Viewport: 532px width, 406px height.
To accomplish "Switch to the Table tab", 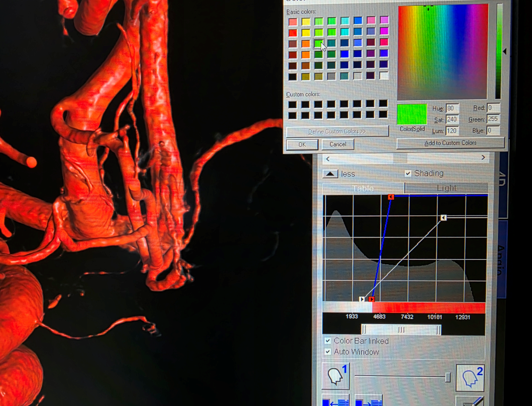I will click(363, 188).
